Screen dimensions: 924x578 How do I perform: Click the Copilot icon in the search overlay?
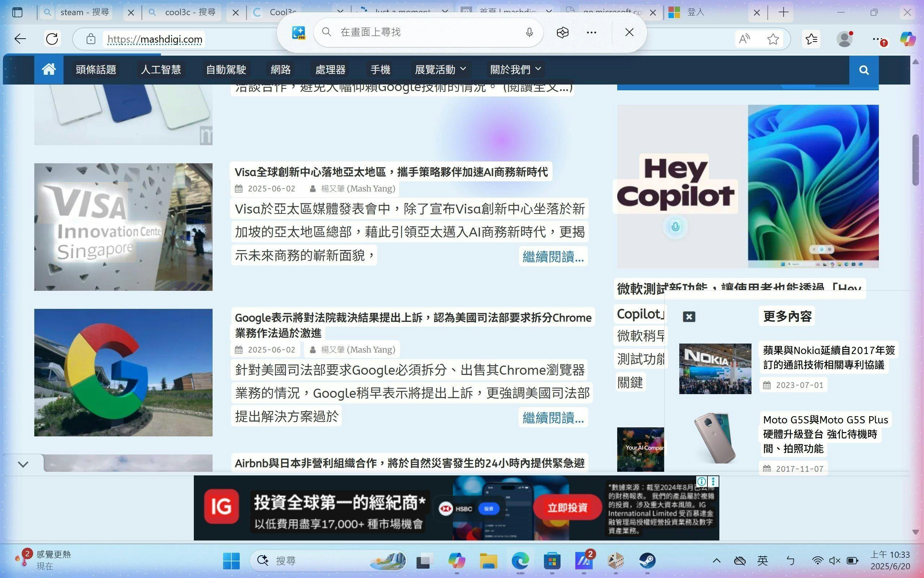point(562,33)
